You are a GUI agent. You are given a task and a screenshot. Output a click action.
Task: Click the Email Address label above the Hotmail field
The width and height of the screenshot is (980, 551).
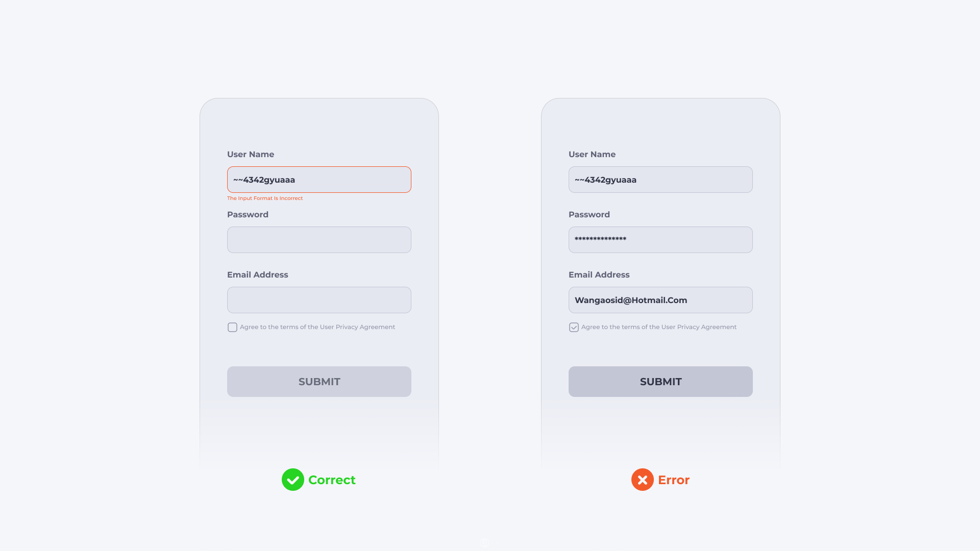[x=599, y=275]
